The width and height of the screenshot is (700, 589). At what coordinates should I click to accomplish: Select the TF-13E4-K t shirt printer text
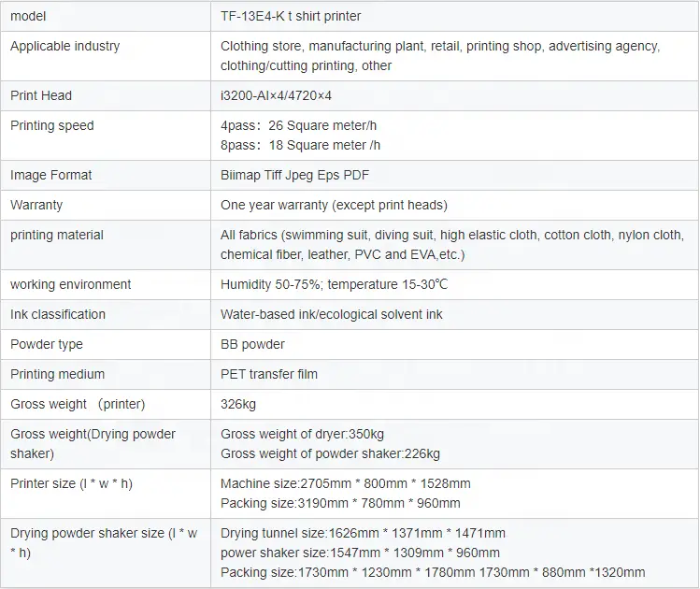(291, 17)
